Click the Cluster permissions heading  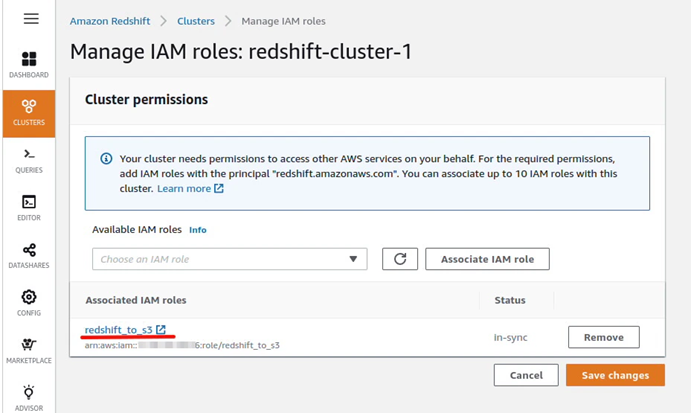[x=146, y=100]
